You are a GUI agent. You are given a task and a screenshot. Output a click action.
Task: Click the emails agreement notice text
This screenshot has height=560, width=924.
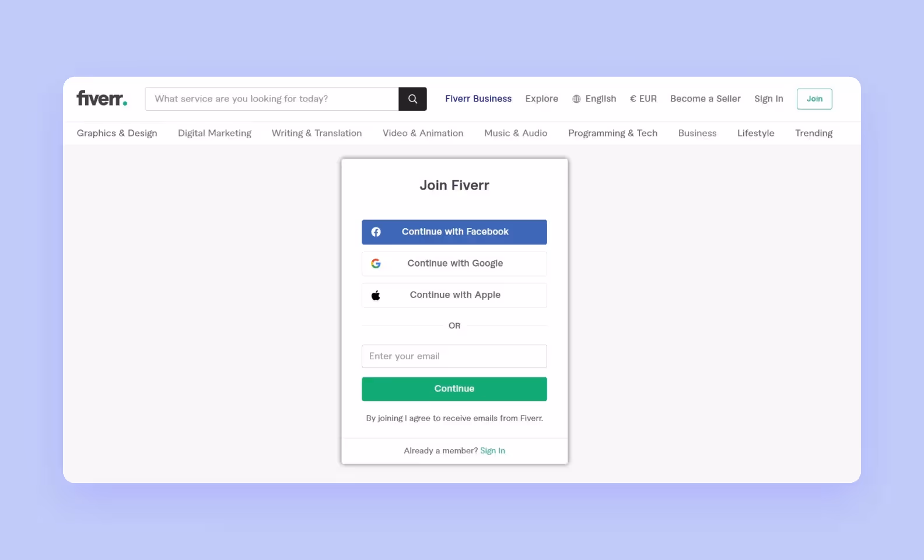click(x=454, y=418)
